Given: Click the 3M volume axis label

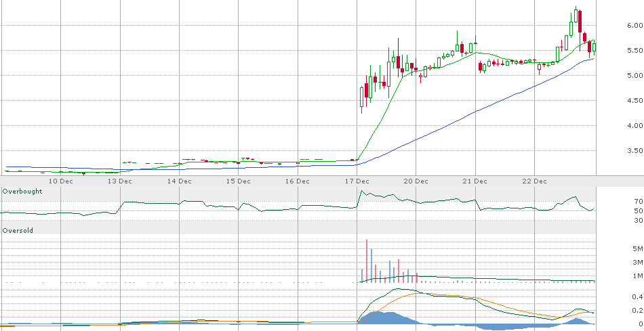Looking at the screenshot, I should tap(637, 262).
